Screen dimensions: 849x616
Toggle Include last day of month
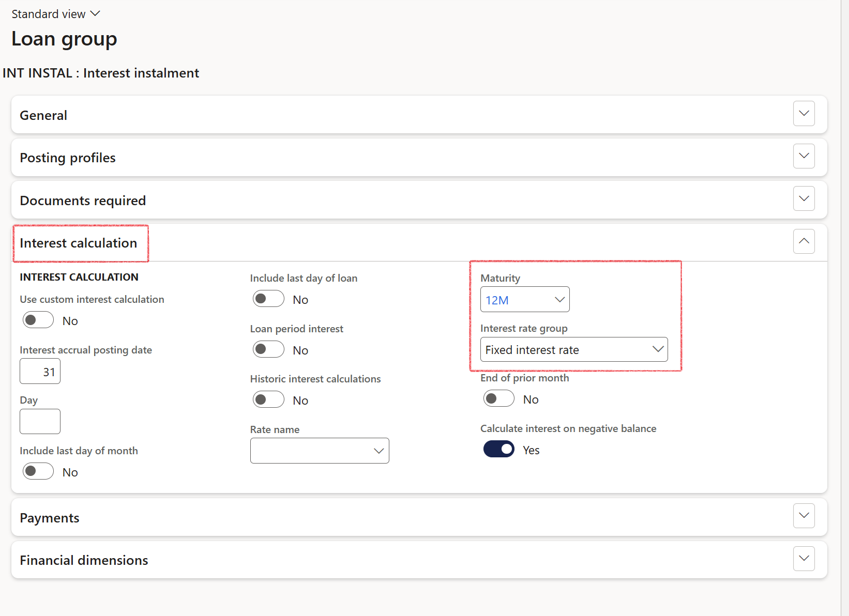tap(38, 471)
